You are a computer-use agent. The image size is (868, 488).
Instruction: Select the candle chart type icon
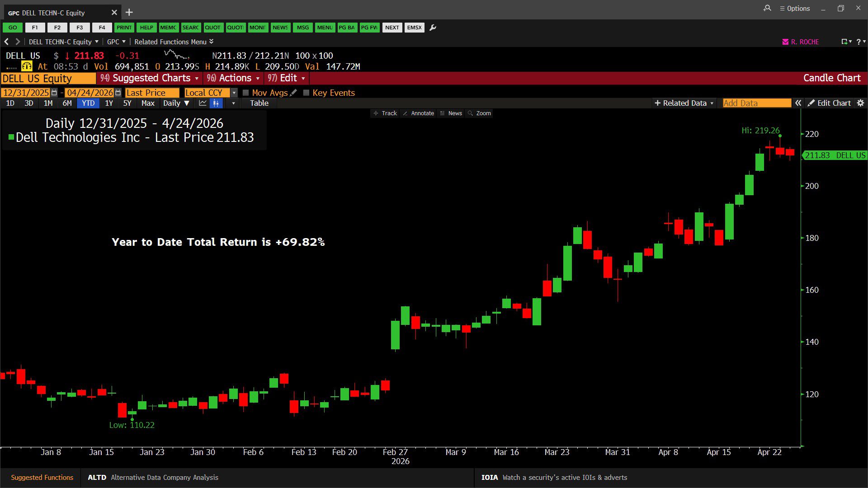point(216,103)
